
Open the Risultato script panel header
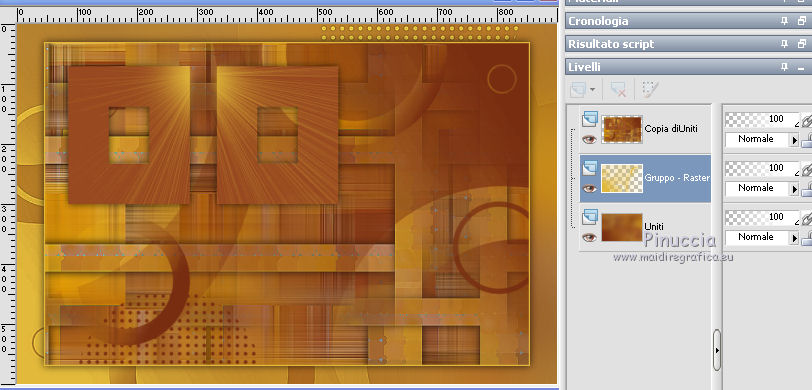tap(611, 44)
